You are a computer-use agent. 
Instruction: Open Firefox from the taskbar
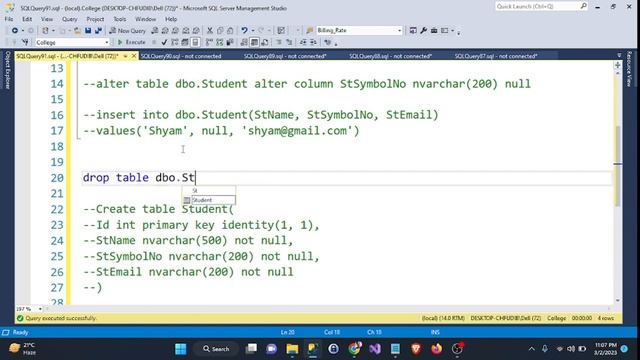(436, 349)
